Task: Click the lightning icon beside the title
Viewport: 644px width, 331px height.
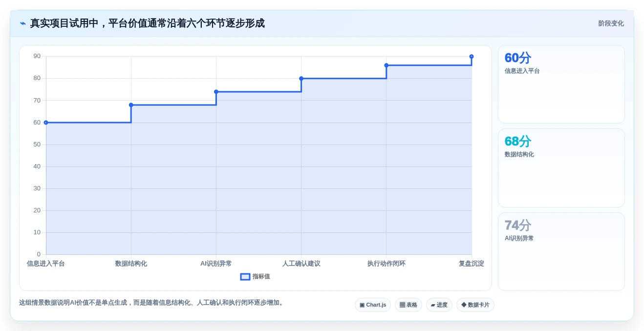Action: [23, 23]
